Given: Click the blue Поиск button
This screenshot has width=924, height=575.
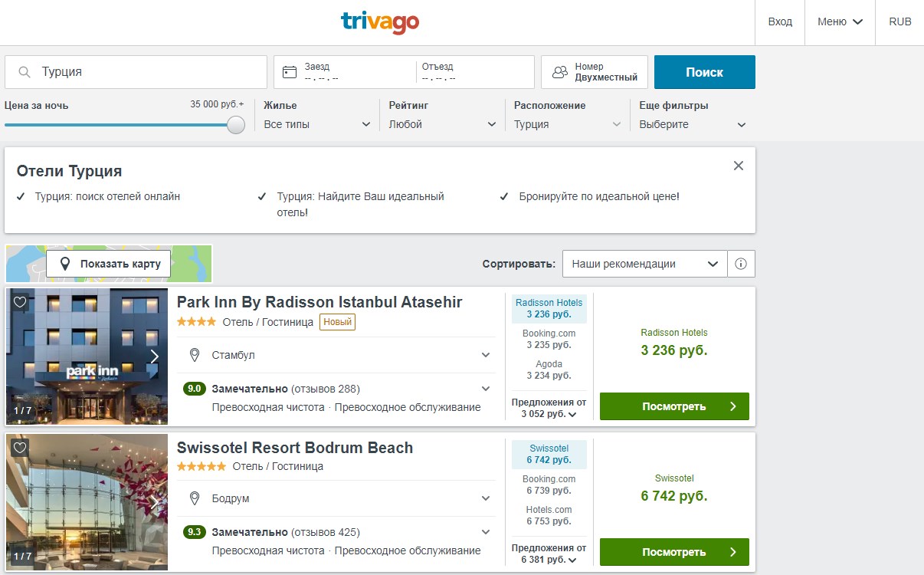Looking at the screenshot, I should (x=705, y=72).
